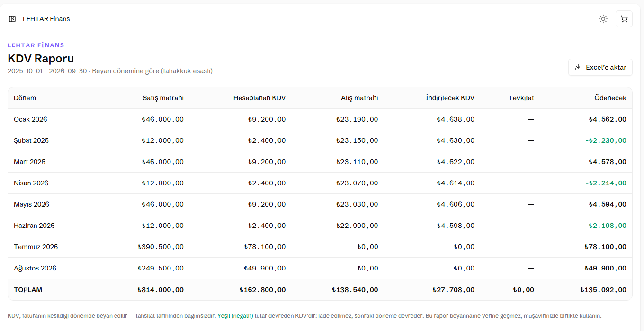Select the Tevkifat column header
644x331 pixels.
[521, 98]
